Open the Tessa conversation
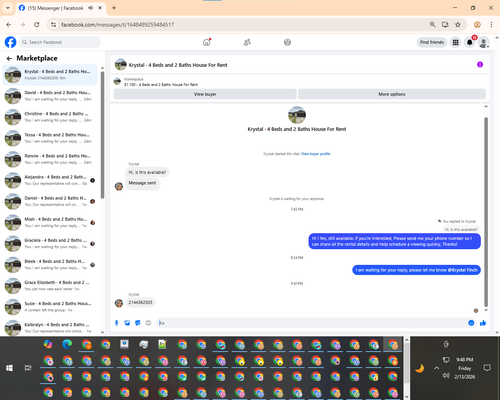500x400 pixels. pos(50,138)
